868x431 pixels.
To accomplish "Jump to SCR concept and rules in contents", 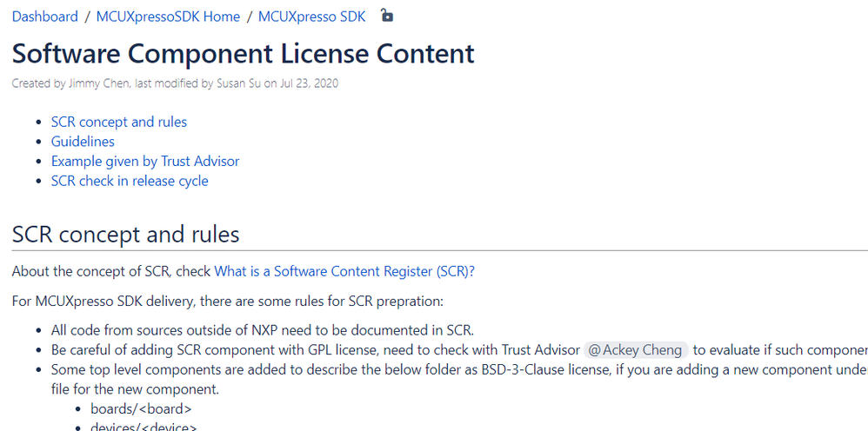I will tap(119, 122).
